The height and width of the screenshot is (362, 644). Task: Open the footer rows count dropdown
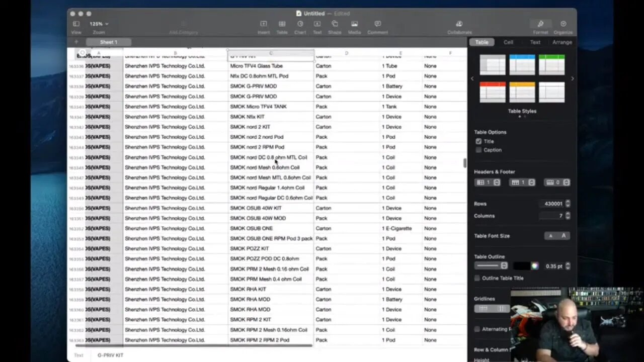557,183
